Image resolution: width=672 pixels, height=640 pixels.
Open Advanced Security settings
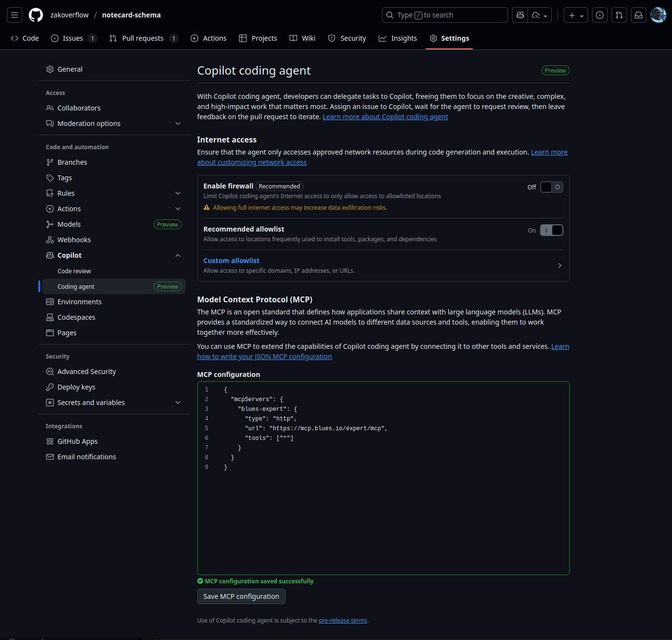click(x=114, y=372)
